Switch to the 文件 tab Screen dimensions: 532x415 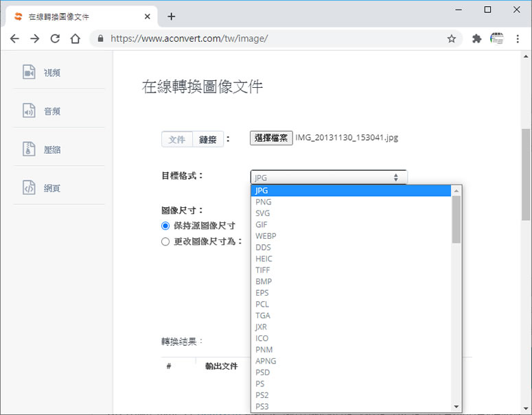pos(177,139)
